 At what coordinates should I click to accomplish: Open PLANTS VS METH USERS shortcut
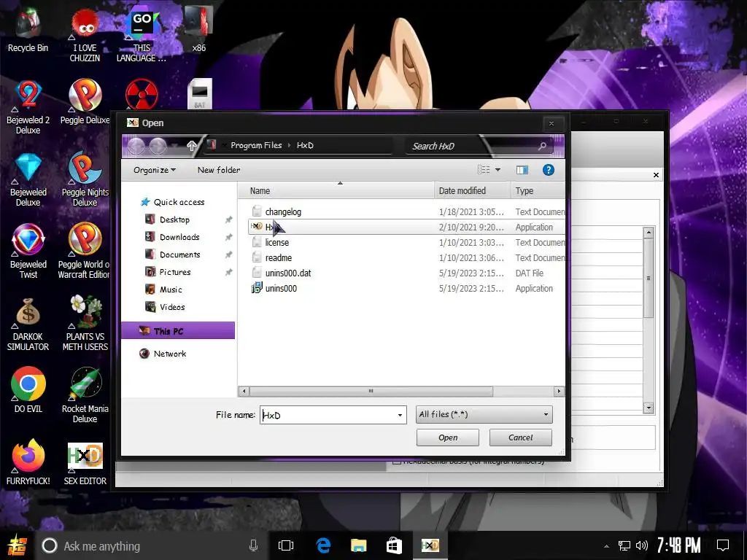click(x=85, y=324)
